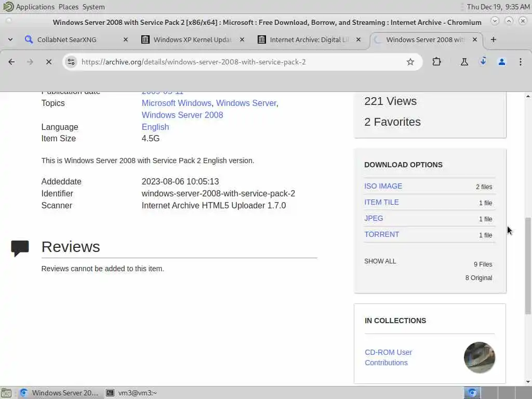
Task: Click the Item Size value 4.5G
Action: pos(150,138)
